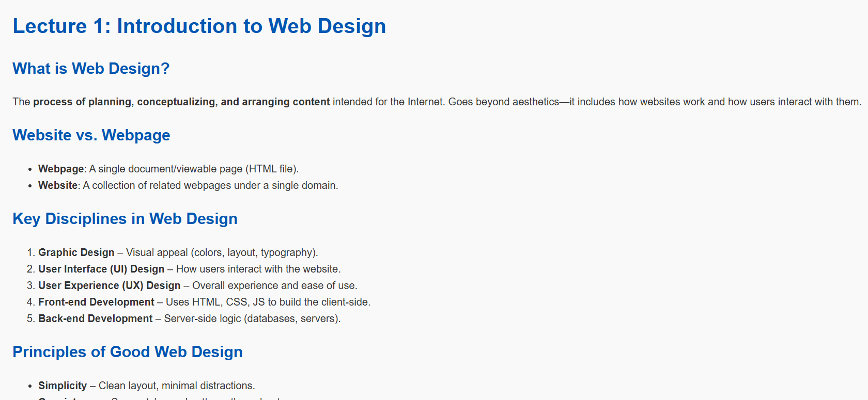Screen dimensions: 868x400
Task: Click the "What is Web Design?" heading
Action: [91, 69]
